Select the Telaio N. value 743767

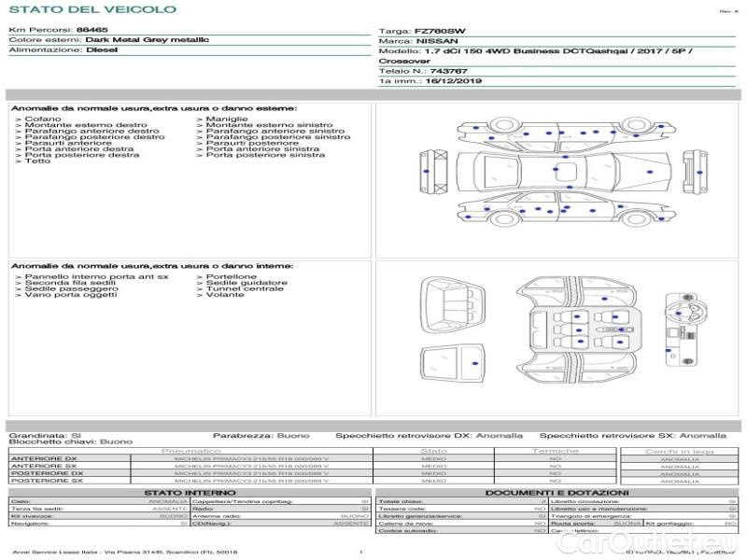pyautogui.click(x=448, y=72)
